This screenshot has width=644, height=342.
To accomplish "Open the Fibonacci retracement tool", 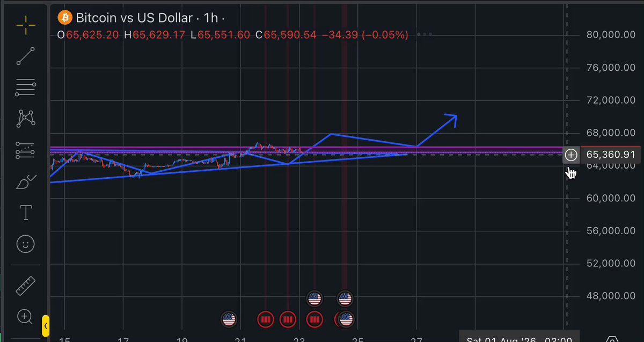I will [x=25, y=87].
